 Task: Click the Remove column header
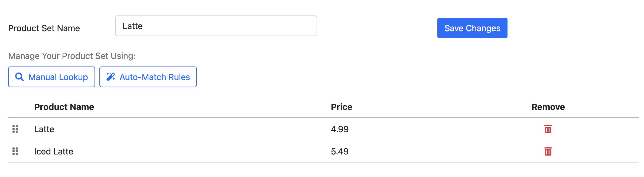pyautogui.click(x=548, y=107)
